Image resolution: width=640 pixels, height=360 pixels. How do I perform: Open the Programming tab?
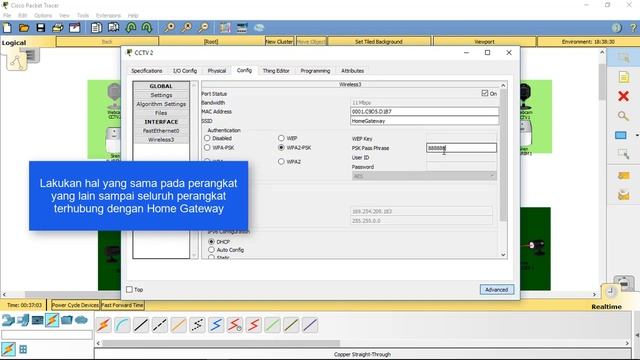pyautogui.click(x=315, y=71)
